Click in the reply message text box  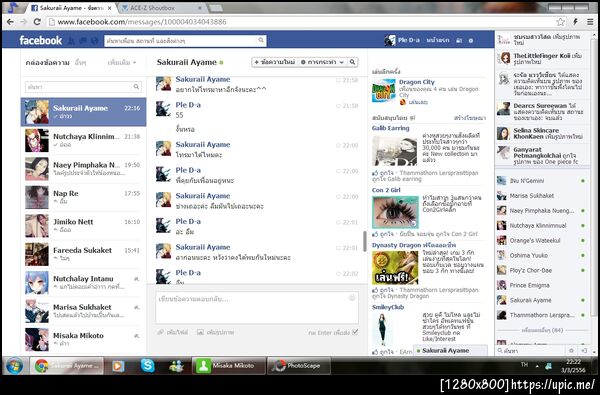(257, 308)
